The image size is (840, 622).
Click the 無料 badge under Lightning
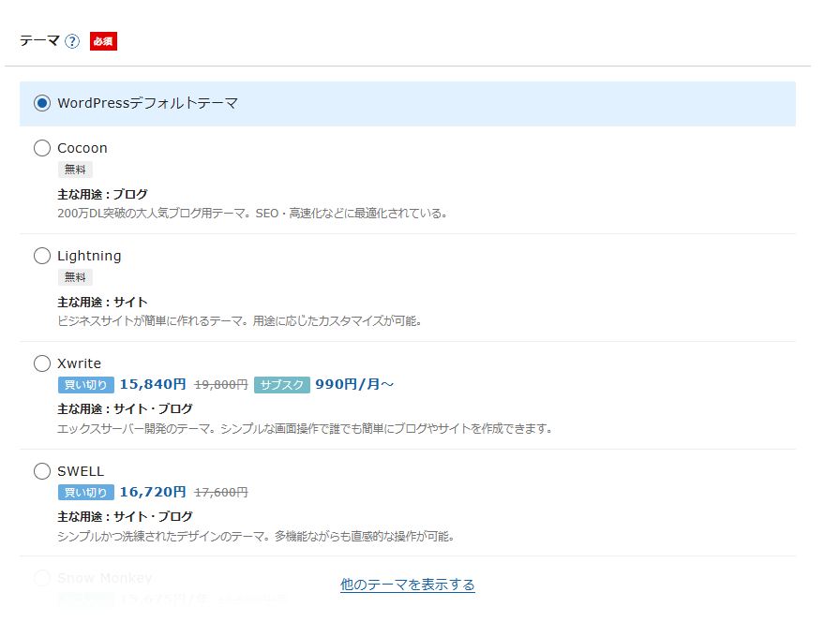pos(75,277)
